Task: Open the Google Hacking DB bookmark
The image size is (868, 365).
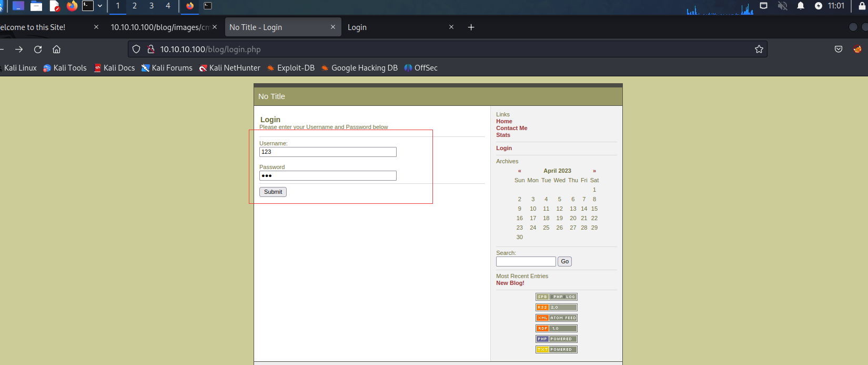Action: 359,68
